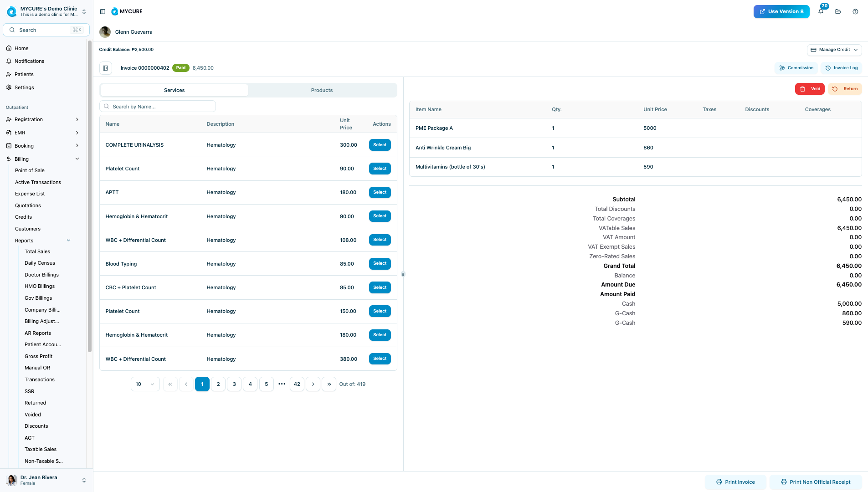Click the folder icon in top bar
Viewport: 868px width, 492px height.
838,12
